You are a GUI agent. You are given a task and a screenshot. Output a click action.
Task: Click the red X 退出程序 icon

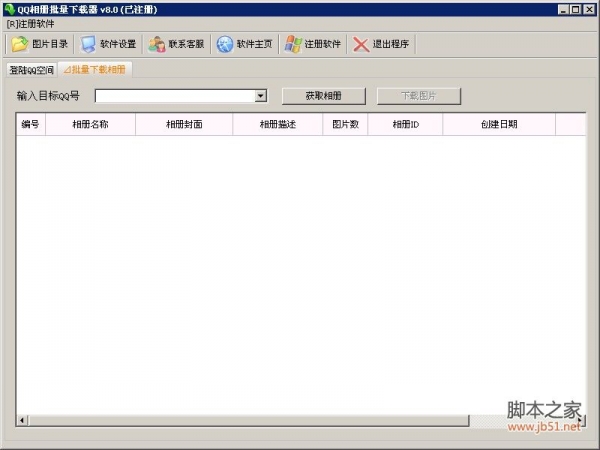[x=361, y=44]
